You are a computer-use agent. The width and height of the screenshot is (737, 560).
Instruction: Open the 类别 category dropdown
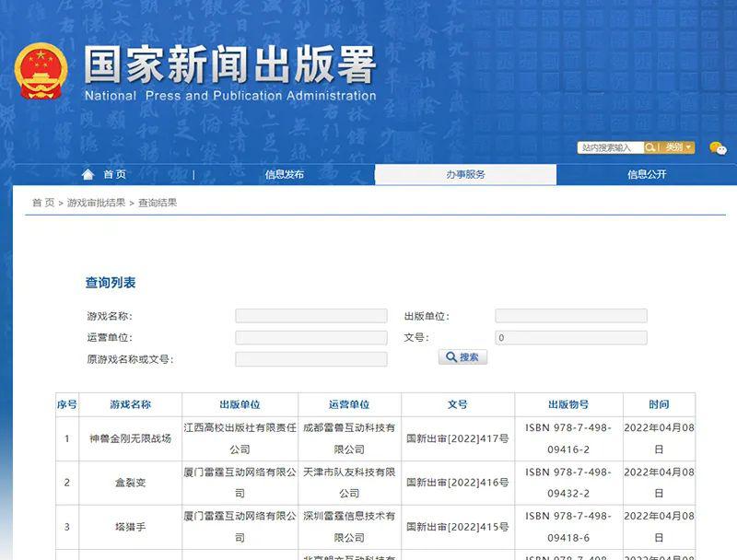click(x=677, y=147)
